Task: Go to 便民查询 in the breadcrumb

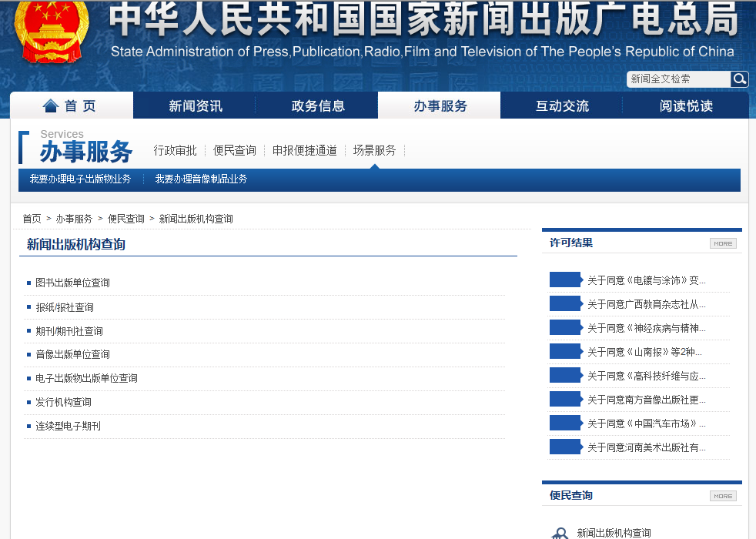Action: coord(125,219)
